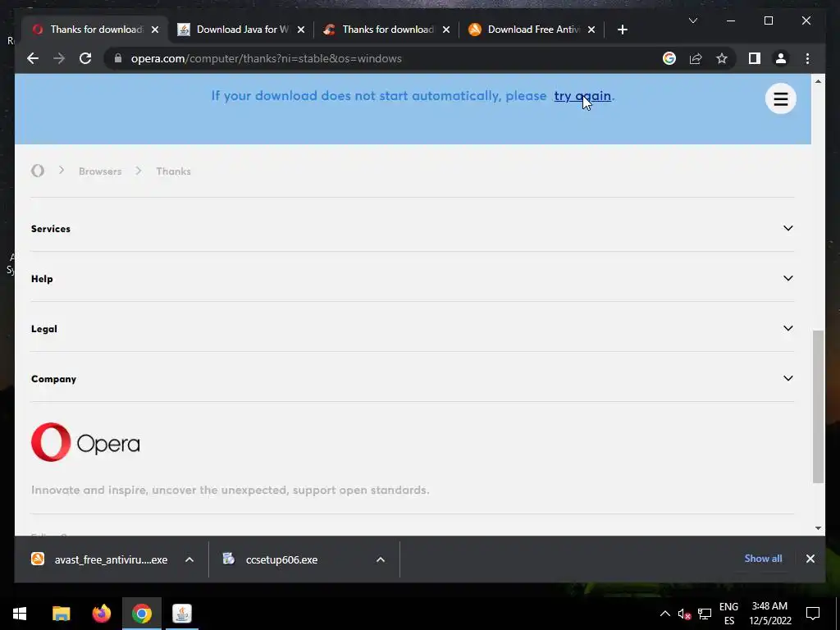Screen dimensions: 840x630
Task: Switch to the third Thanks for download tab
Action: click(387, 30)
